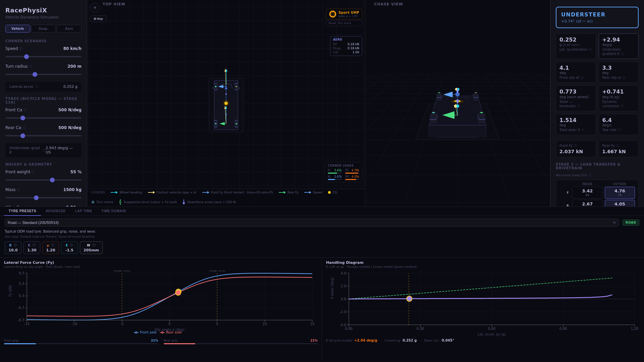Click the info icon beside Yaw rate
The height and width of the screenshot is (362, 644).
coord(619,130)
